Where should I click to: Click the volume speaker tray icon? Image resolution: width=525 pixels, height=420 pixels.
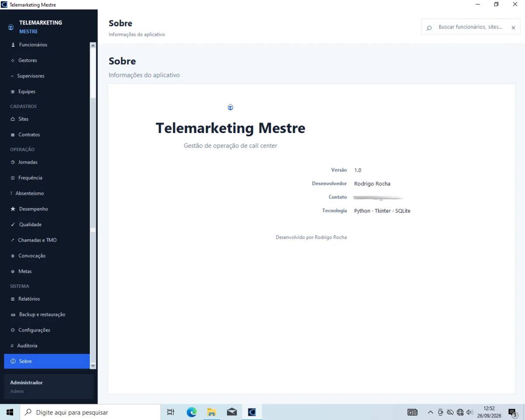click(x=470, y=412)
